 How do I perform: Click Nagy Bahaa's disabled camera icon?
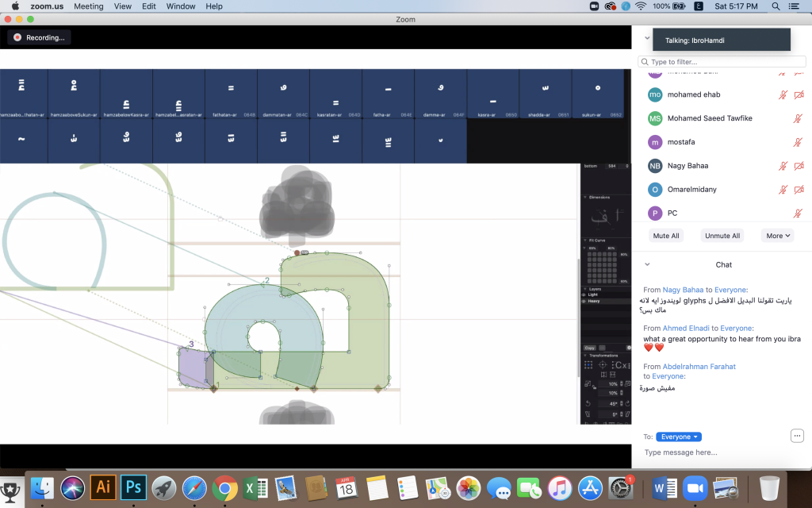(x=799, y=166)
